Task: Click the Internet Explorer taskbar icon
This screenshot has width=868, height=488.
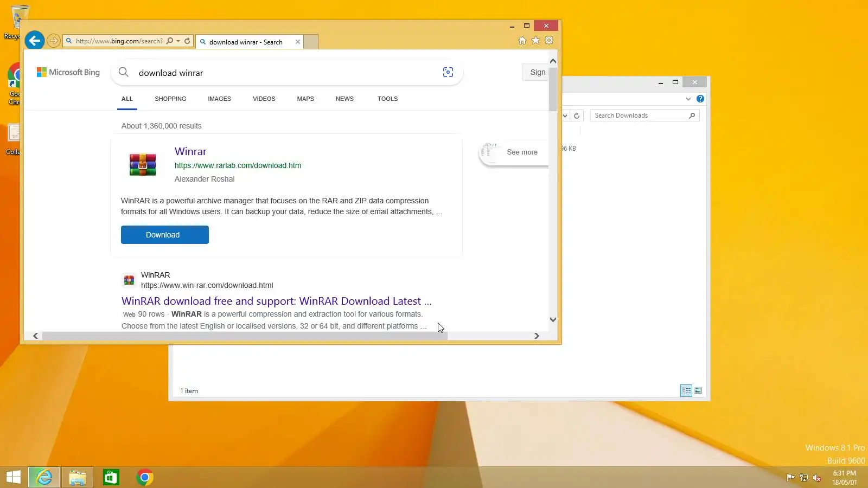Action: [44, 477]
